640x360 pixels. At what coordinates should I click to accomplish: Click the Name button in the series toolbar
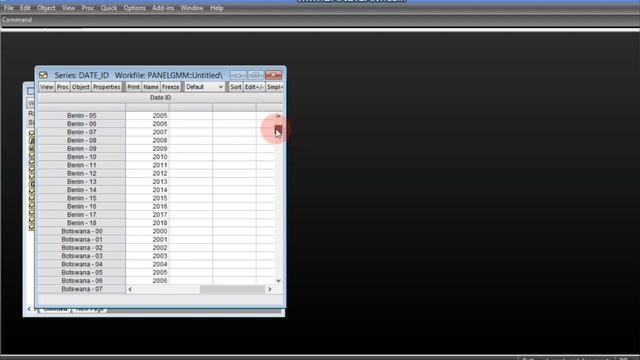(x=151, y=87)
